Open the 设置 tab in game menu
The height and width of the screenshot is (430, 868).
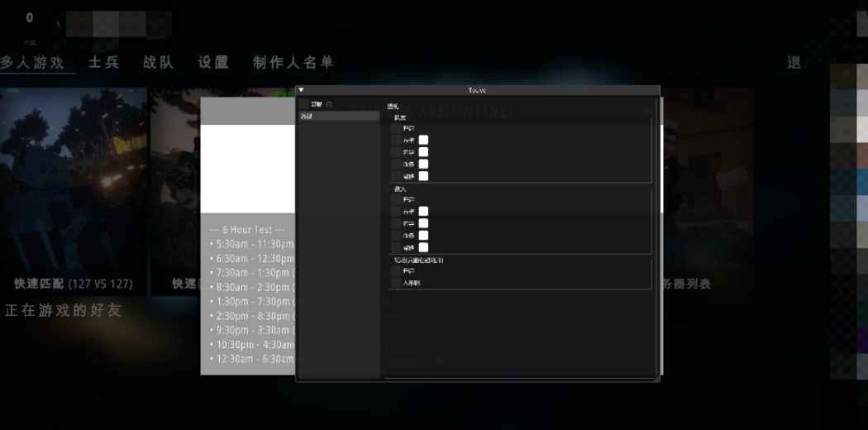click(213, 63)
